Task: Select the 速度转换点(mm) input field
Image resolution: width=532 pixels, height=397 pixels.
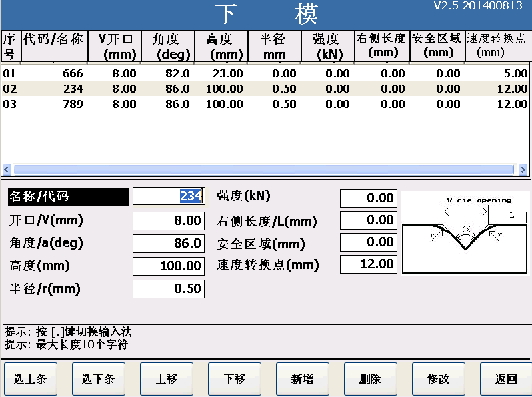Action: point(369,264)
